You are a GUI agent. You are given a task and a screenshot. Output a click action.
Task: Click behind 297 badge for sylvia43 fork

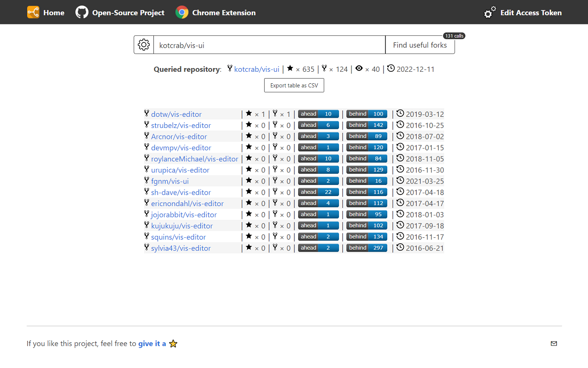367,248
